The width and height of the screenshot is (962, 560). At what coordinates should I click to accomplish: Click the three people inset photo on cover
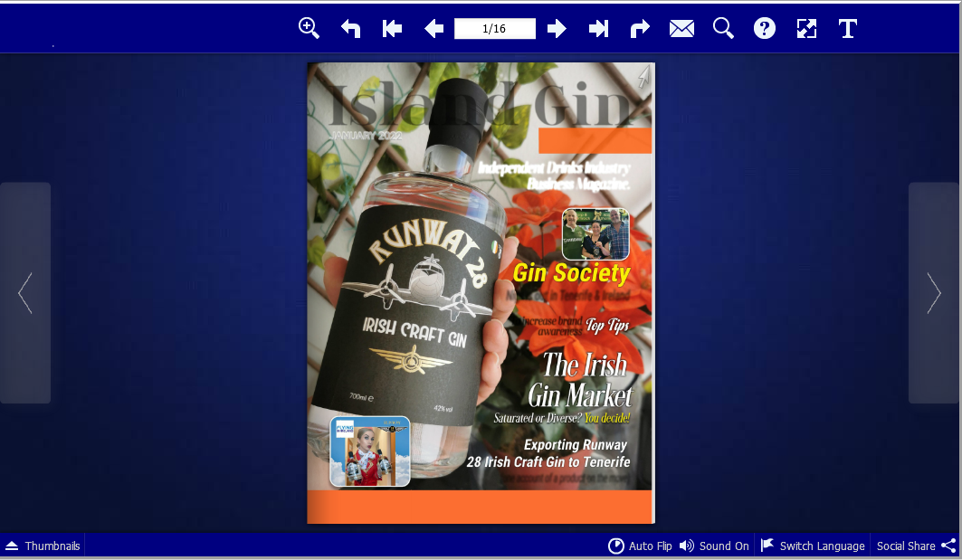pos(595,234)
